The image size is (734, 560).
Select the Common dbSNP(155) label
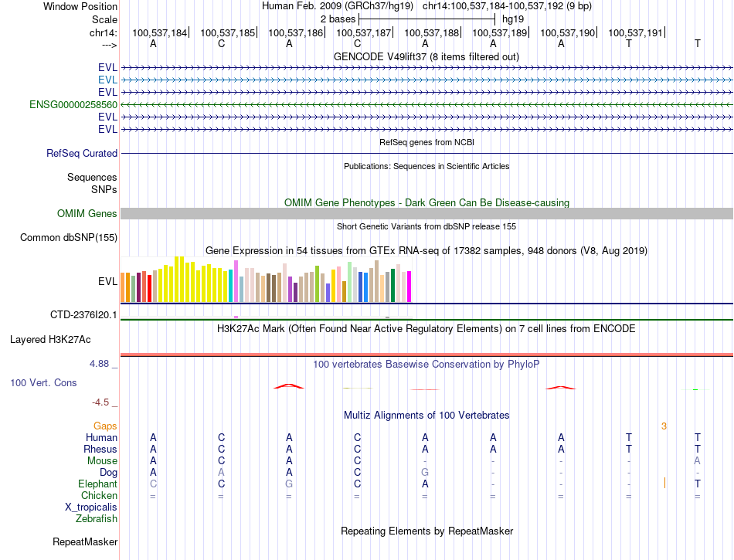68,238
